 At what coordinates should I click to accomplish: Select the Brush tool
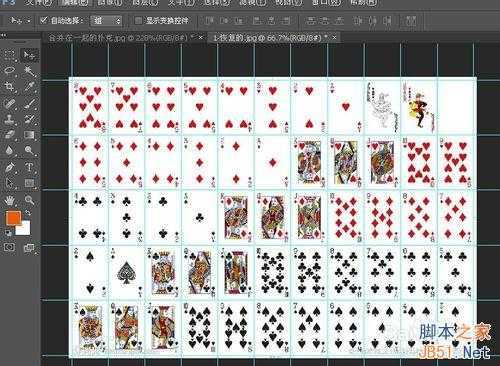pos(29,103)
